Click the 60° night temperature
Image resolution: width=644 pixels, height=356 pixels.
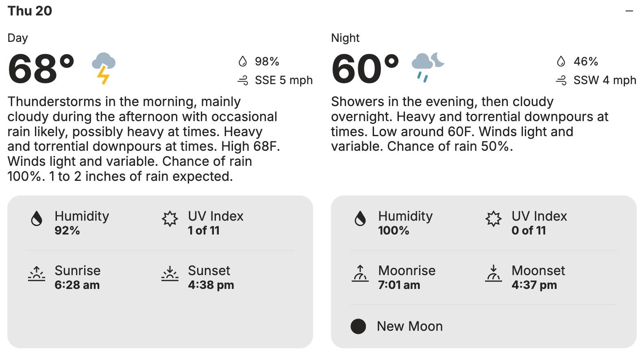coord(365,69)
